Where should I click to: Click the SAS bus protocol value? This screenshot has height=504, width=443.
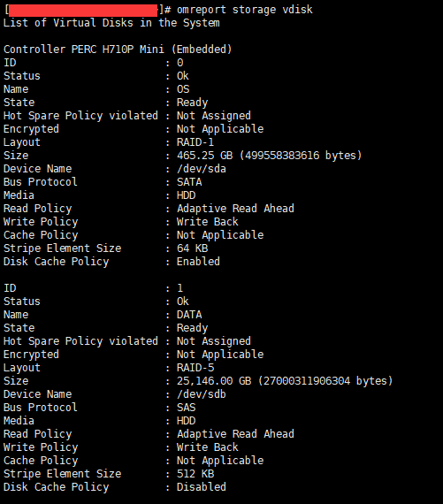(x=186, y=408)
